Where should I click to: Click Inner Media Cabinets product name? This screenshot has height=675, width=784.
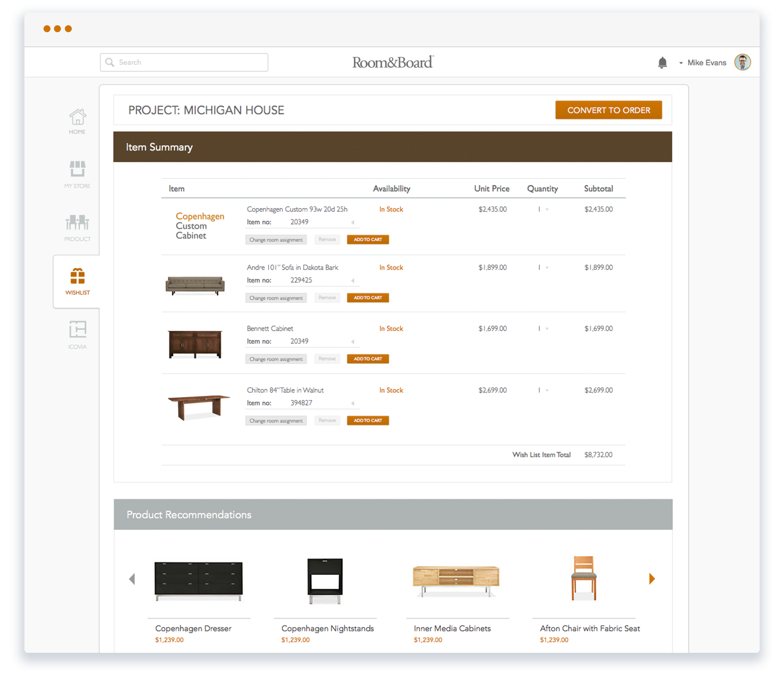click(x=452, y=628)
